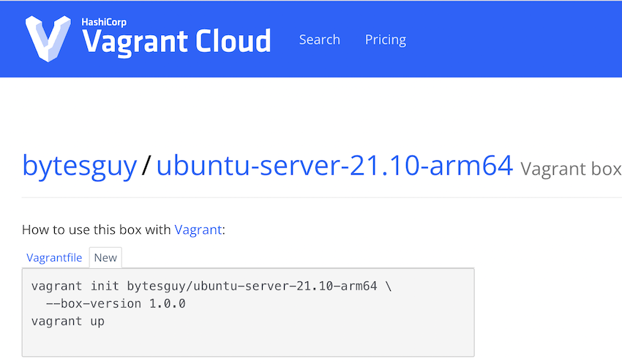Image resolution: width=622 pixels, height=364 pixels.
Task: Click the empty blue header area right of Pricing
Action: (514, 39)
